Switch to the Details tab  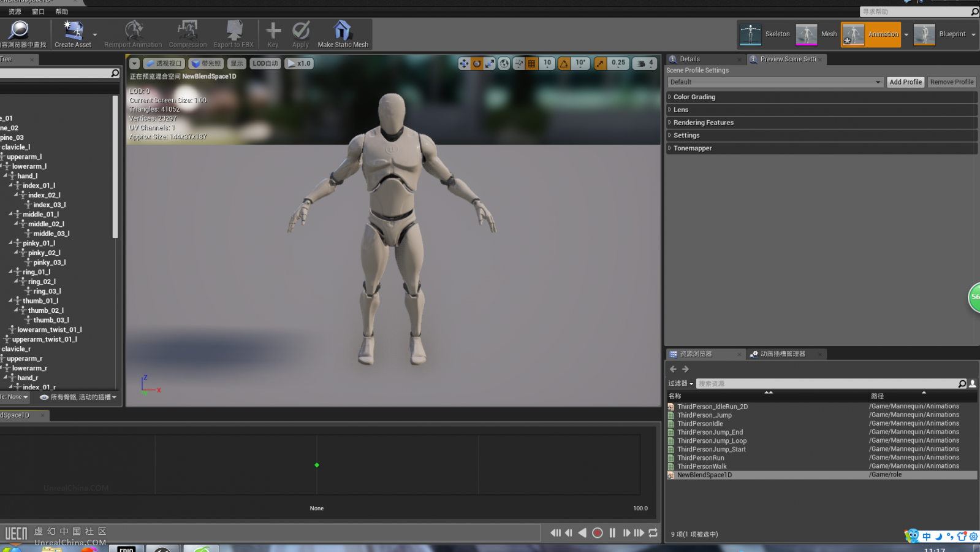705,59
